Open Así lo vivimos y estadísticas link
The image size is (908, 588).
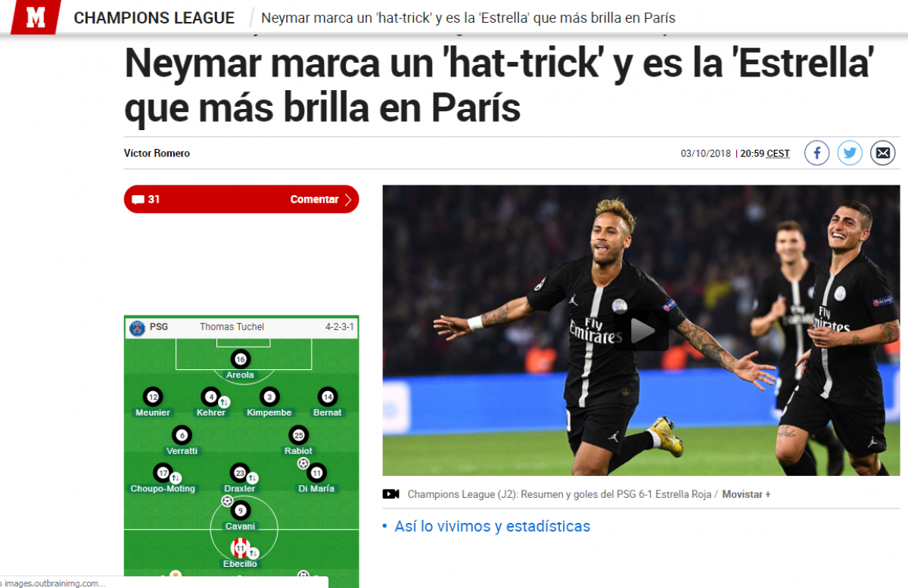pyautogui.click(x=492, y=526)
